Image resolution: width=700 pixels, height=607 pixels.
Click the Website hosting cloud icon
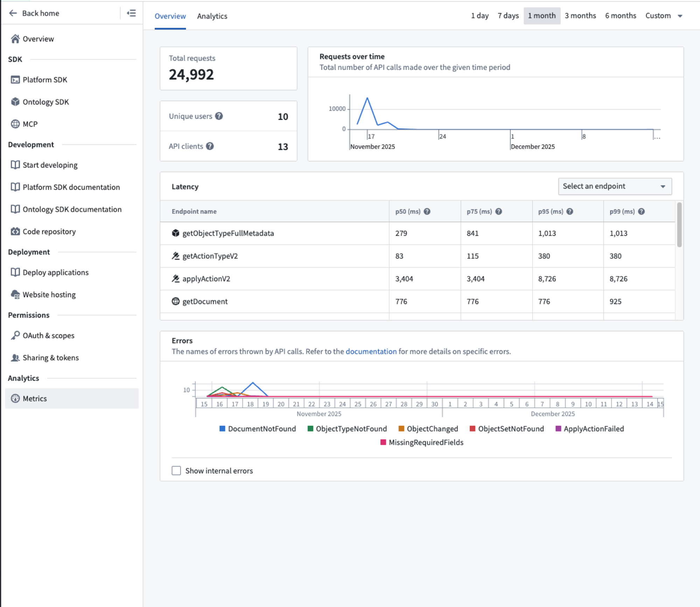coord(15,294)
